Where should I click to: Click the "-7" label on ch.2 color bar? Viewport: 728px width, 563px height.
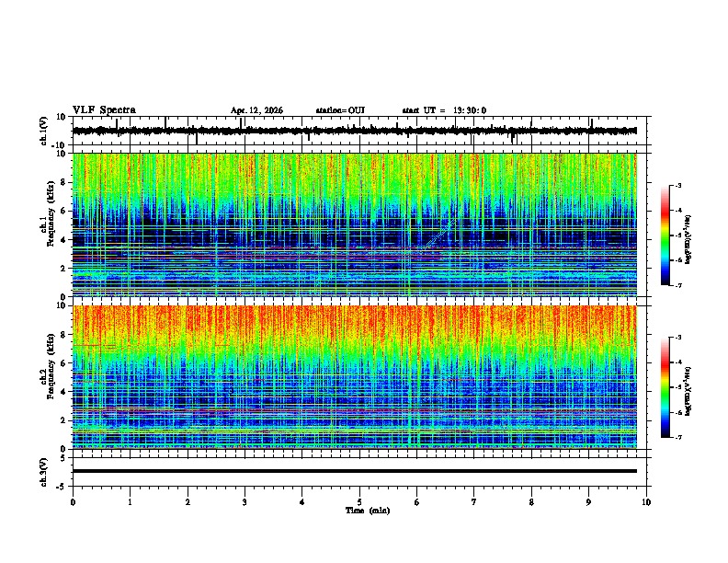pyautogui.click(x=678, y=438)
